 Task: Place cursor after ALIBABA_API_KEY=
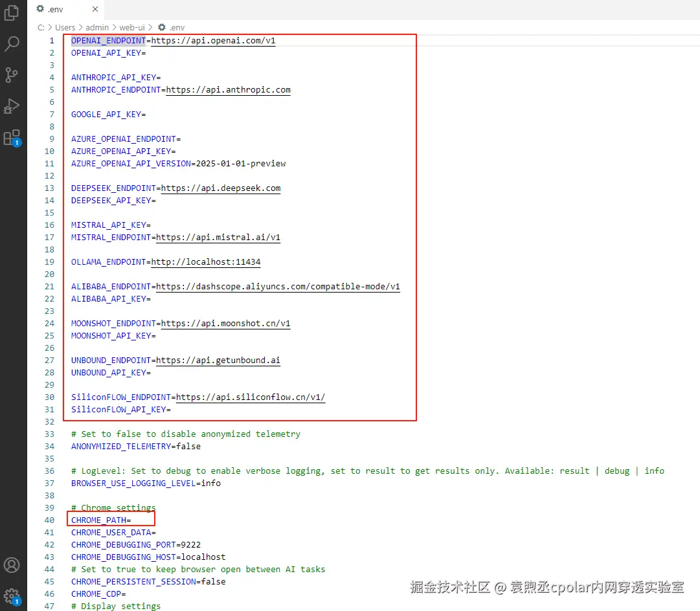click(152, 298)
